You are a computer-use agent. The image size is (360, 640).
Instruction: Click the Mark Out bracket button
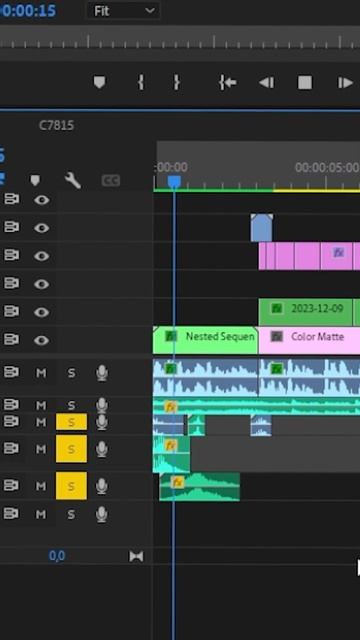176,82
